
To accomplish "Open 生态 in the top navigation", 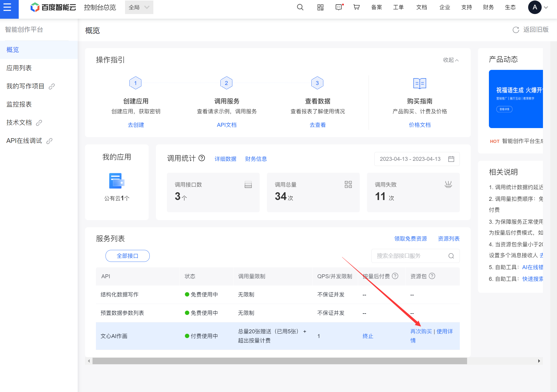I will (x=510, y=7).
